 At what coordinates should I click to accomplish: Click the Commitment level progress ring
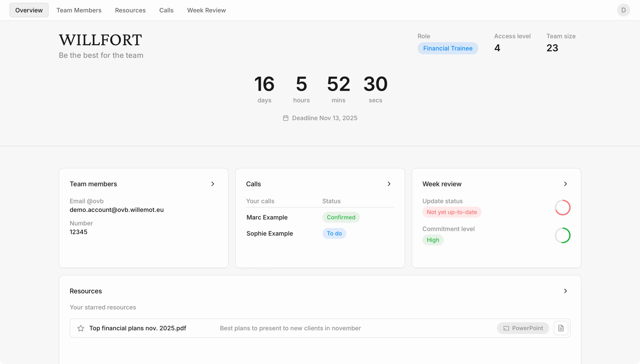click(563, 235)
